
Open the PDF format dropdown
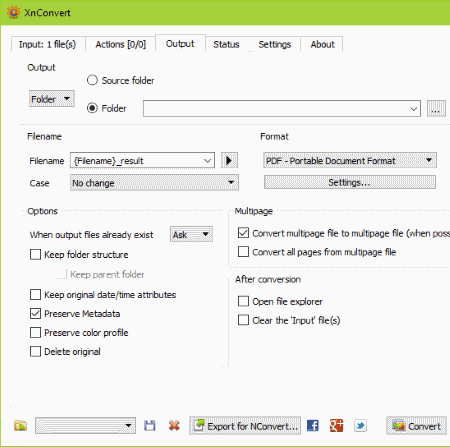tap(350, 161)
